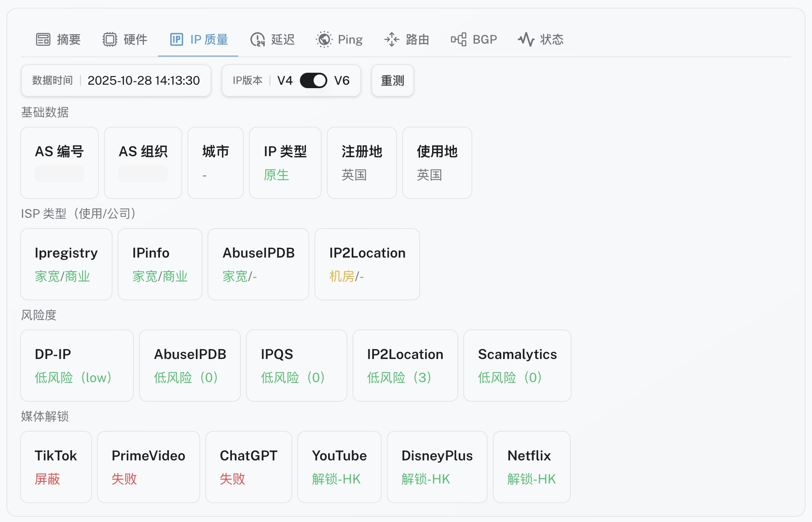Open the IP2Location ISP type card

click(367, 264)
